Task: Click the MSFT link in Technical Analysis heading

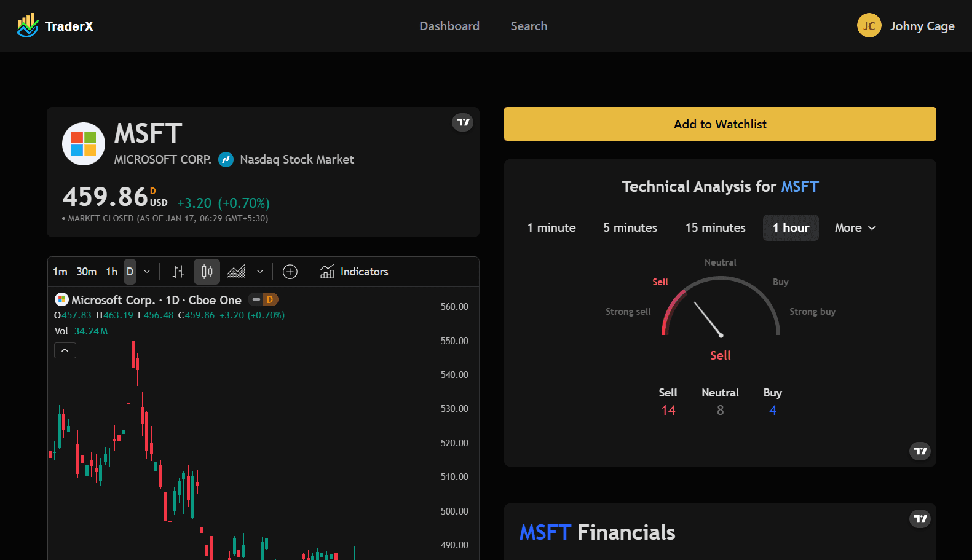Action: pos(800,187)
